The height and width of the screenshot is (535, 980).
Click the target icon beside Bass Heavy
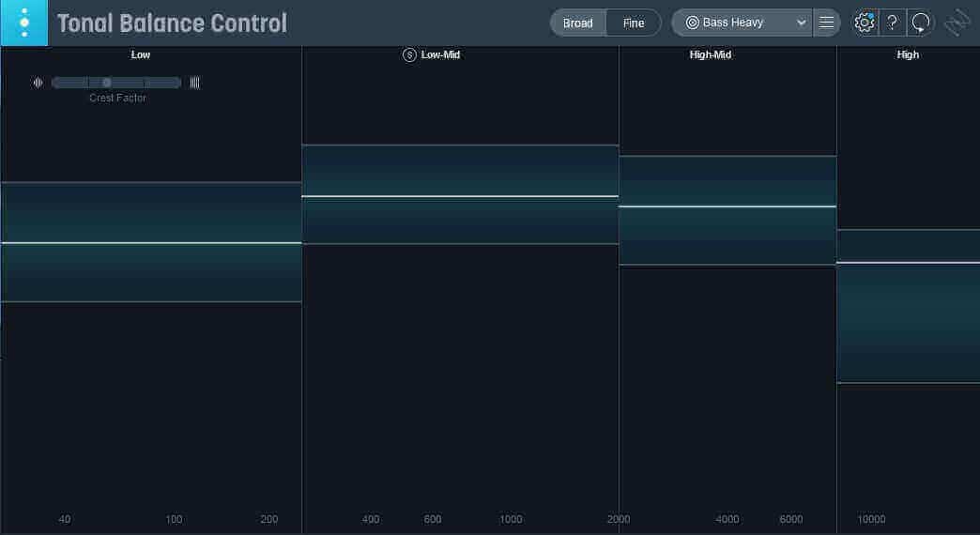pyautogui.click(x=692, y=23)
